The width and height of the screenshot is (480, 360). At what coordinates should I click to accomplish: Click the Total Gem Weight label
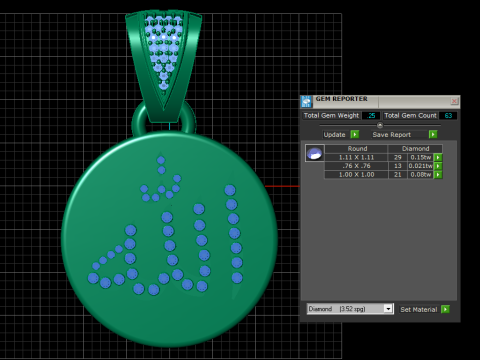tap(331, 116)
